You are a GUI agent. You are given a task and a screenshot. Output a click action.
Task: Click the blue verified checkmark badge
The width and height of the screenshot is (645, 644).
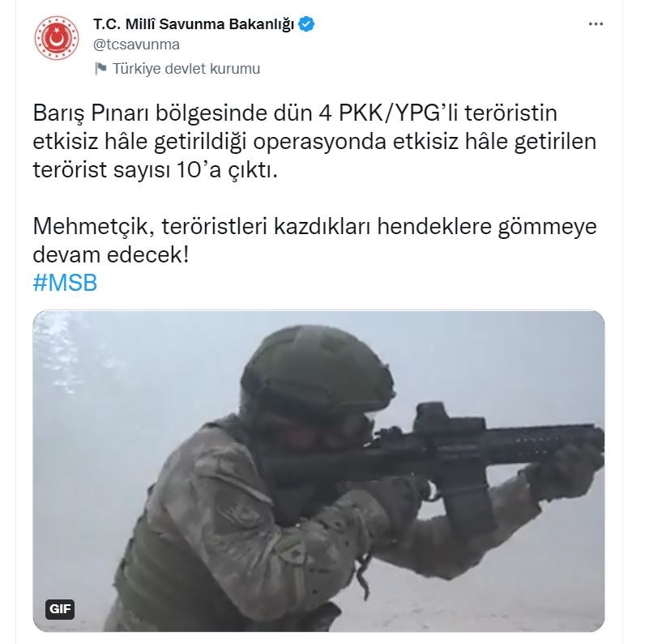tap(306, 24)
